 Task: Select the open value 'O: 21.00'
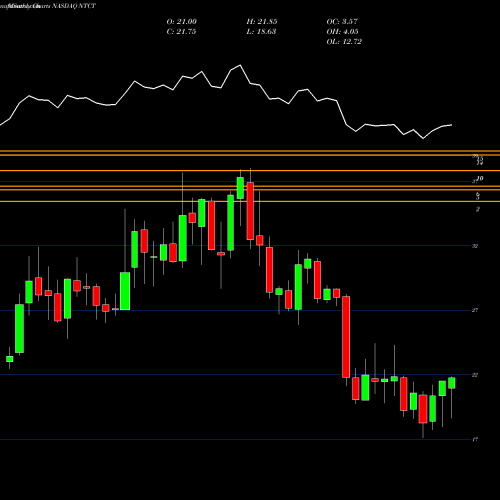pyautogui.click(x=182, y=22)
